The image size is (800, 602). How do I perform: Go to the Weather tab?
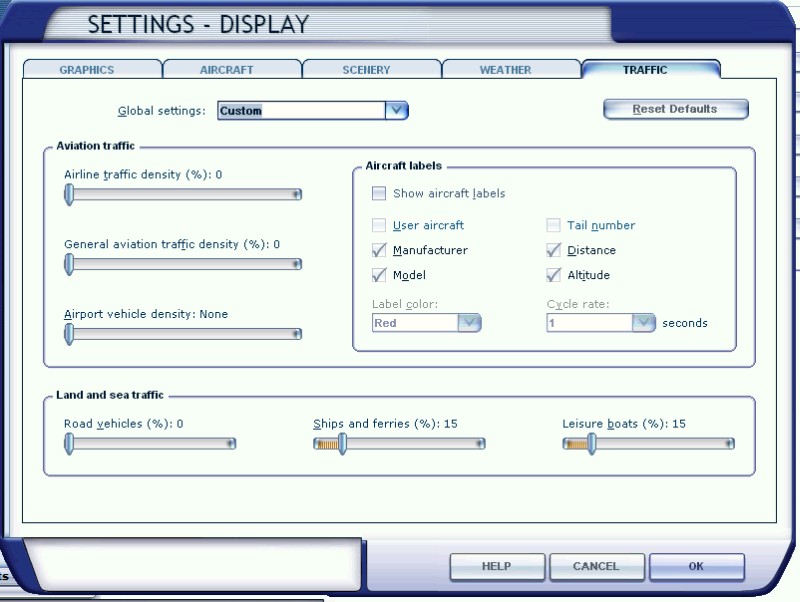tap(505, 70)
